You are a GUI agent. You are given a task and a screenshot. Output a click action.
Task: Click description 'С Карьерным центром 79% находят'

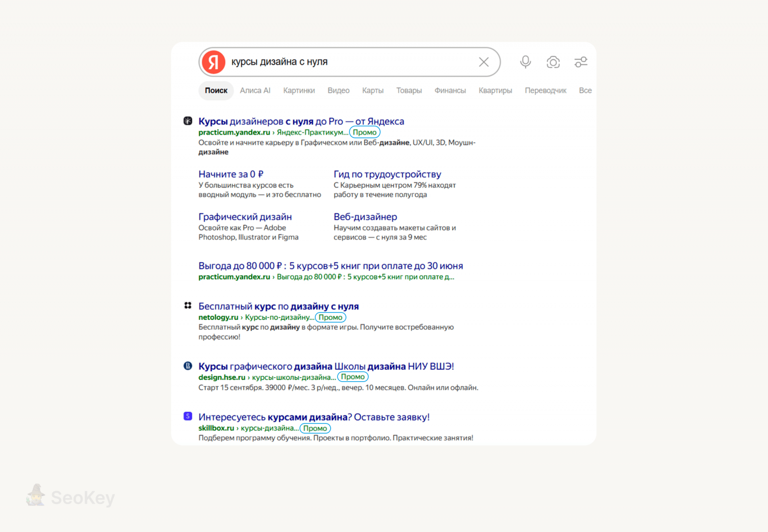(x=395, y=185)
